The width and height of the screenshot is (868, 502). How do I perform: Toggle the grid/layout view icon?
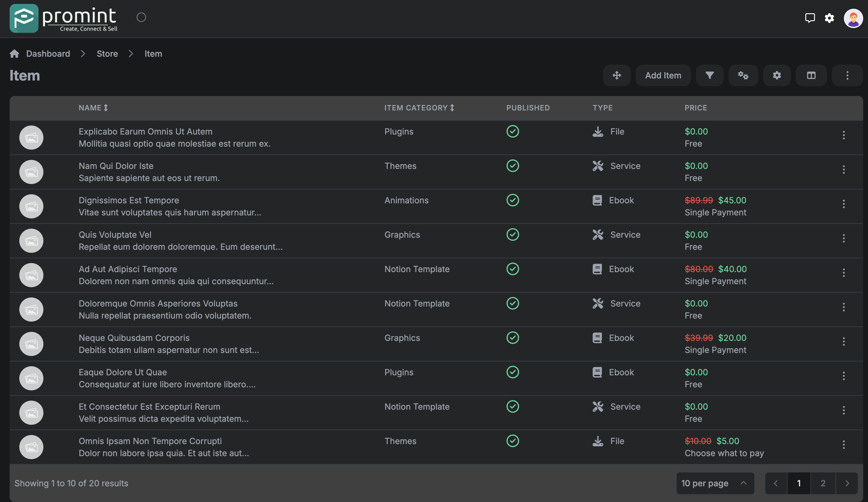point(811,75)
